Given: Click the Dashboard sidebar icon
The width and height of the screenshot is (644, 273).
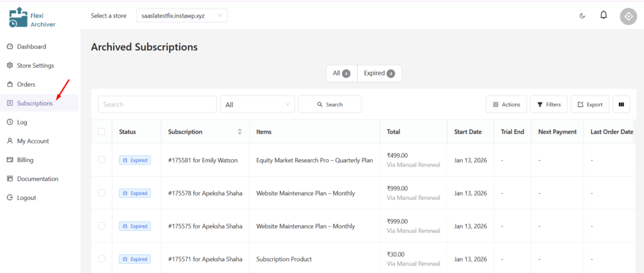Looking at the screenshot, I should [10, 47].
